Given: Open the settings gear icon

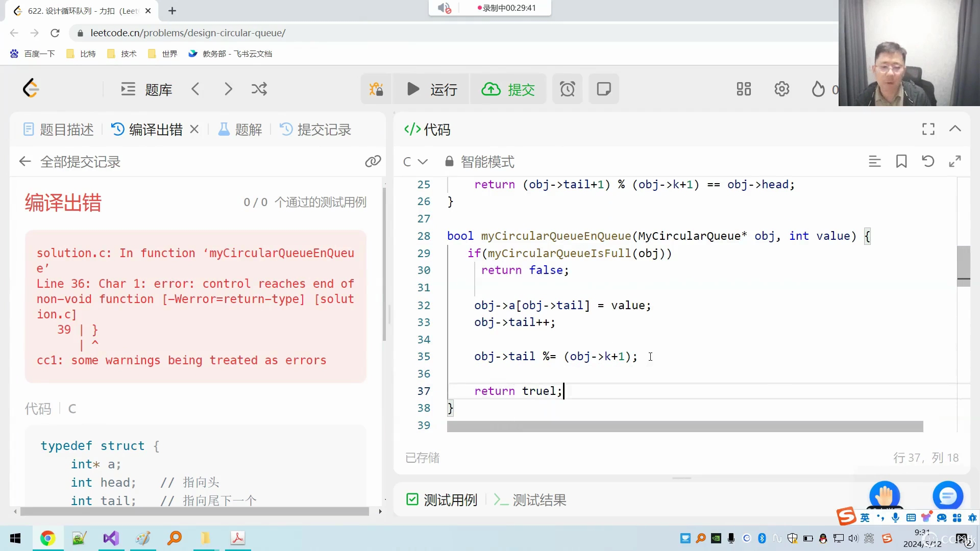Looking at the screenshot, I should tap(781, 89).
